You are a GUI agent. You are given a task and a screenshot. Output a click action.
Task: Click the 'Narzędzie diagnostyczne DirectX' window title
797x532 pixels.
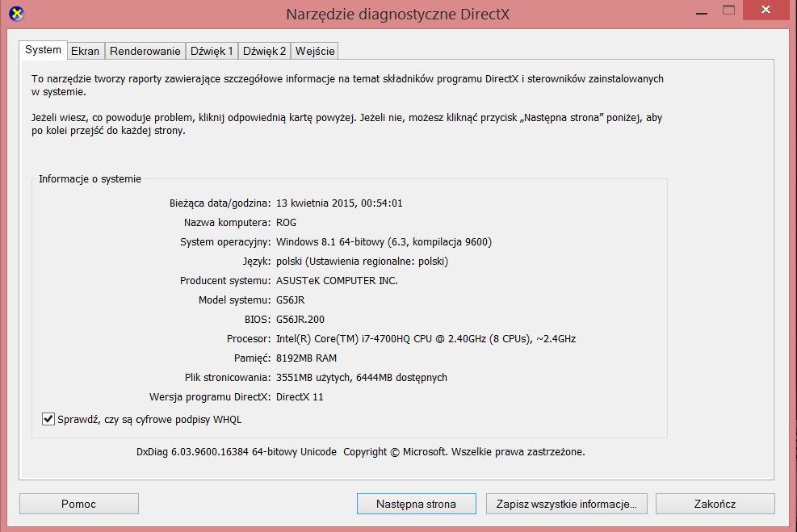click(x=397, y=14)
